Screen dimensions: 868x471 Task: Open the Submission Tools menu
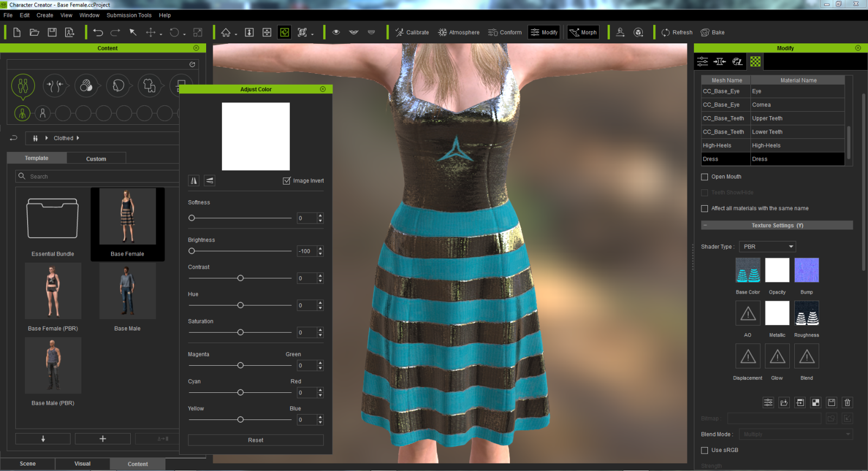129,15
